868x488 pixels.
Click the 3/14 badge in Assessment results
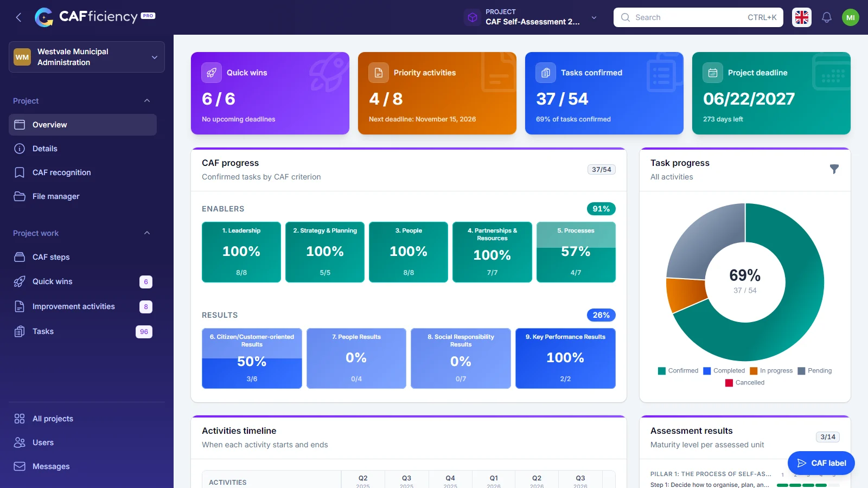click(x=828, y=437)
